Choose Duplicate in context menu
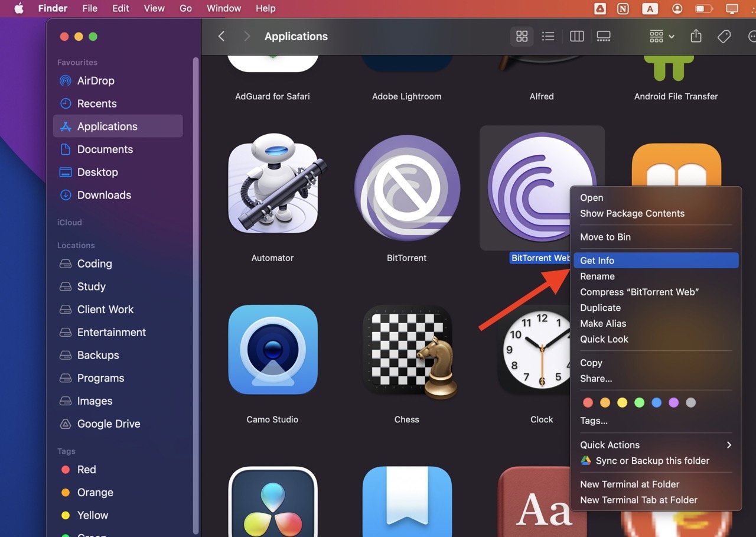Viewport: 756px width, 537px height. [x=656, y=308]
